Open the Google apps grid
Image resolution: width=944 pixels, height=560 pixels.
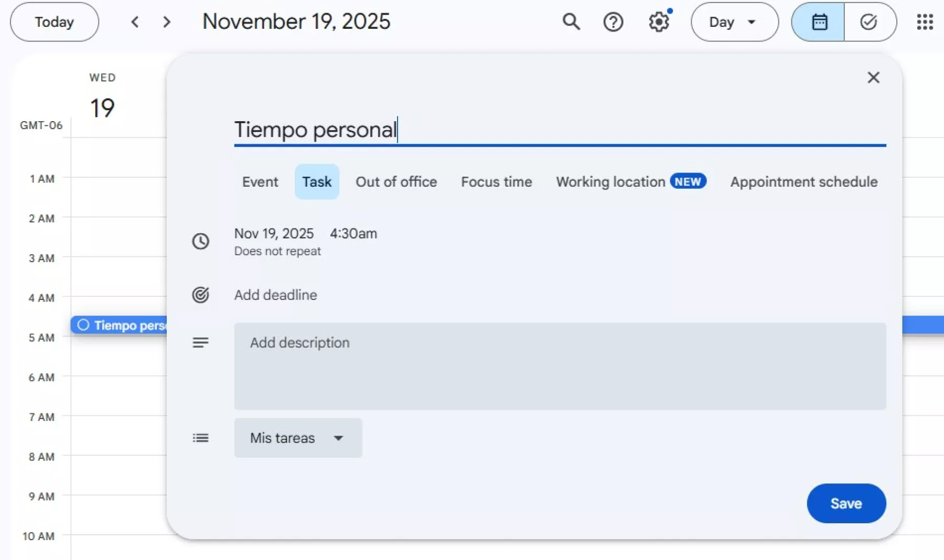[x=925, y=22]
